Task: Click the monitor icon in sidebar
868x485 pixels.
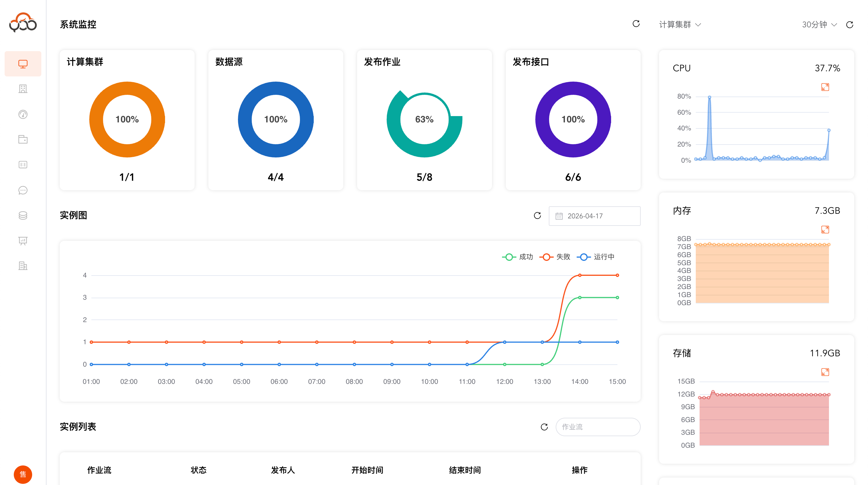Action: click(x=23, y=64)
